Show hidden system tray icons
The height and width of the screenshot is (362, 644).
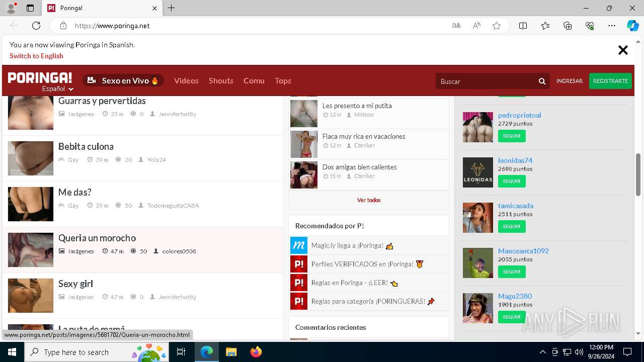pyautogui.click(x=542, y=352)
